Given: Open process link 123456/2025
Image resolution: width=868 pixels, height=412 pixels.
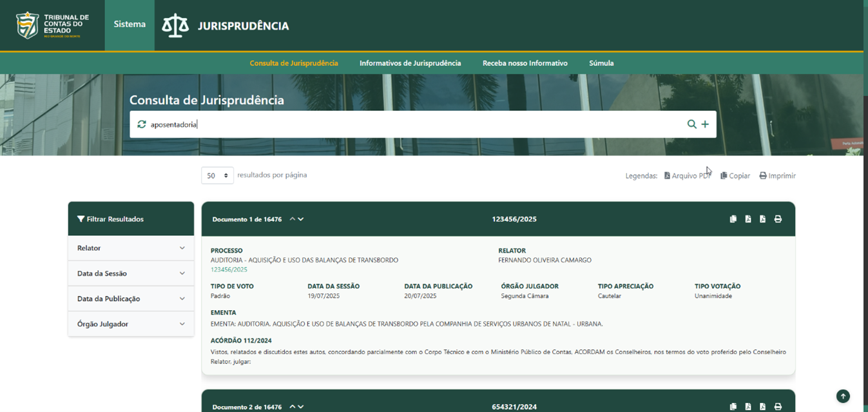Looking at the screenshot, I should [x=229, y=270].
